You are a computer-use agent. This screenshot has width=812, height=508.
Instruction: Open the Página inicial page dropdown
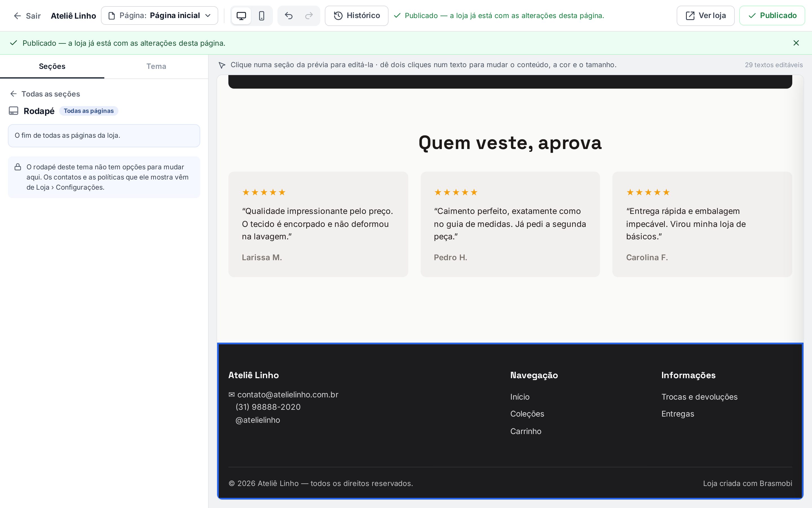point(159,16)
